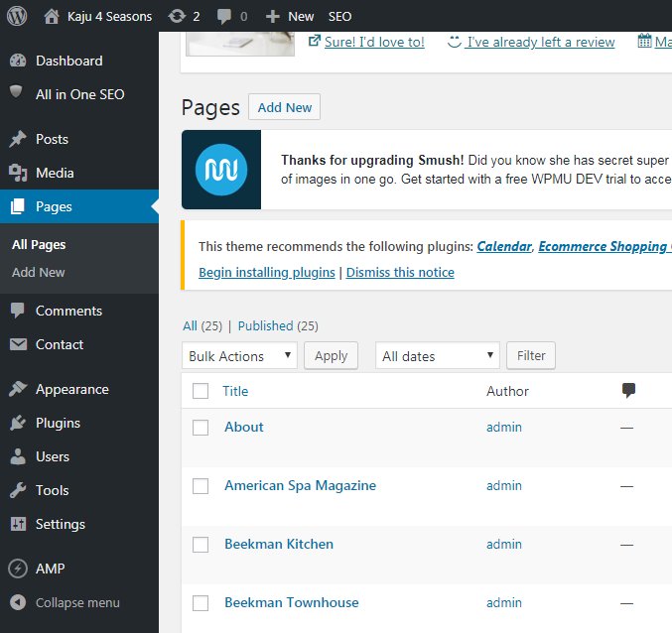Click the comments column header bubble icon
672x633 pixels.
click(x=628, y=390)
